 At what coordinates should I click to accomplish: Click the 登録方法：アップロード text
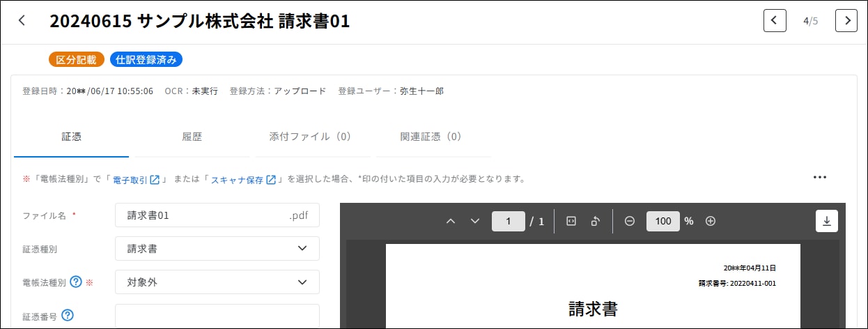277,91
